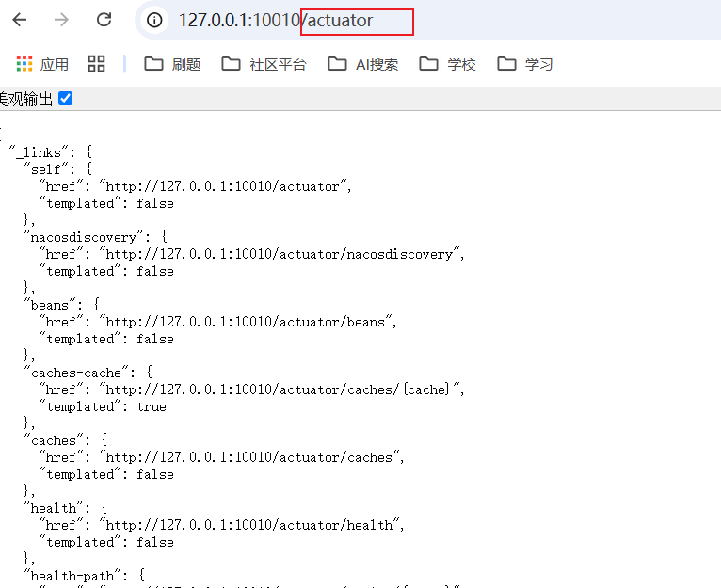The height and width of the screenshot is (588, 721).
Task: Reload the actuator page
Action: [104, 20]
